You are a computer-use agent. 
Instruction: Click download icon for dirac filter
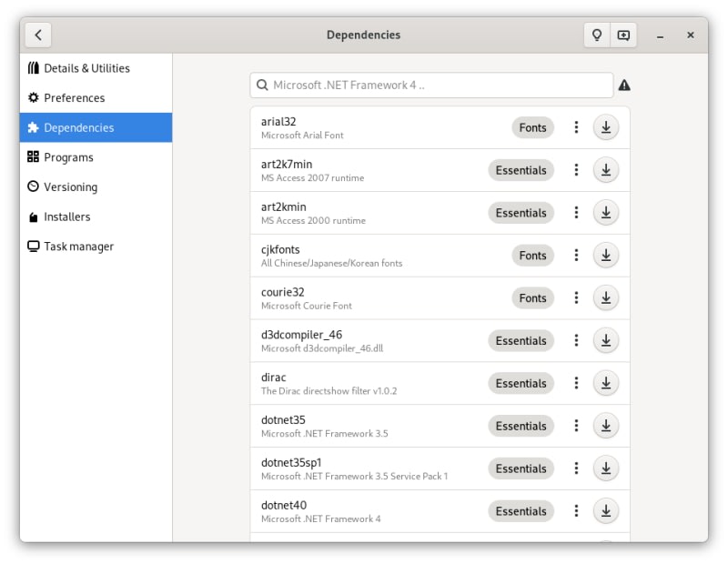606,383
